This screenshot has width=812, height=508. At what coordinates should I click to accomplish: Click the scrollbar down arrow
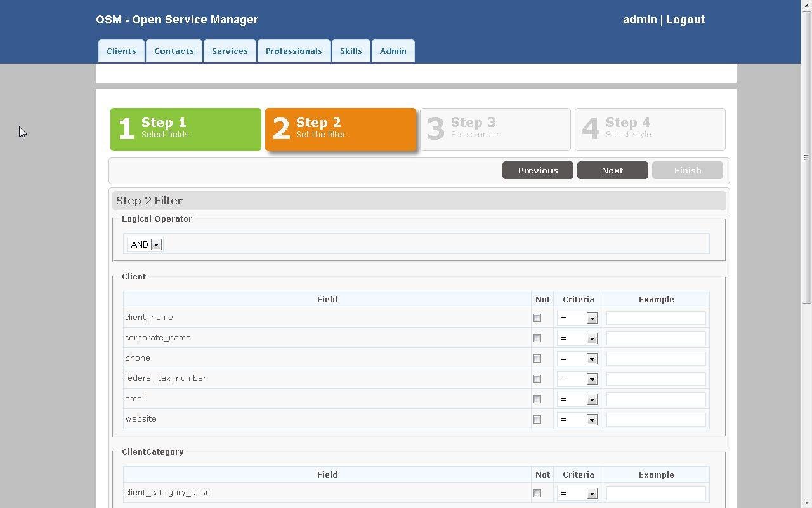pyautogui.click(x=806, y=502)
